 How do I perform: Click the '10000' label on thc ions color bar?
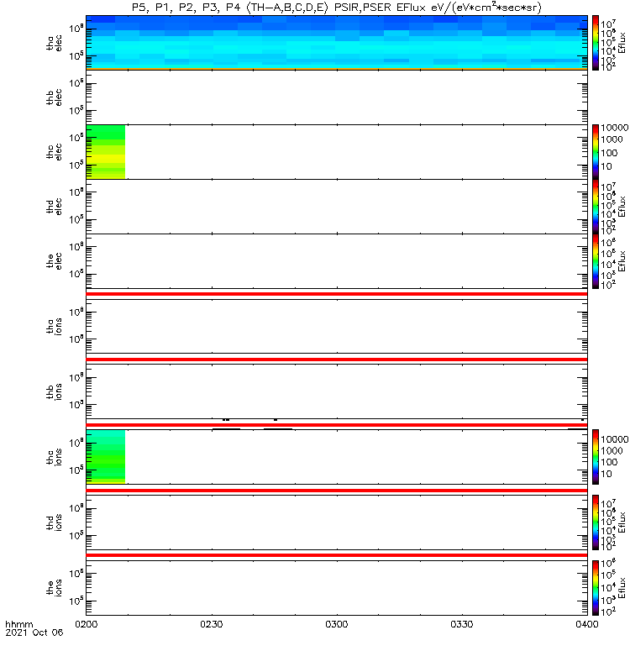pos(615,439)
